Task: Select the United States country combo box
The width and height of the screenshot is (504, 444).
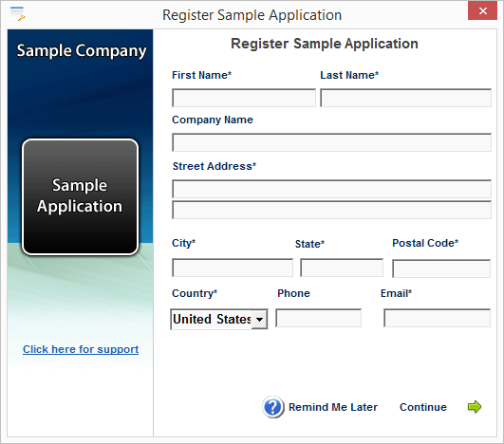Action: (219, 320)
